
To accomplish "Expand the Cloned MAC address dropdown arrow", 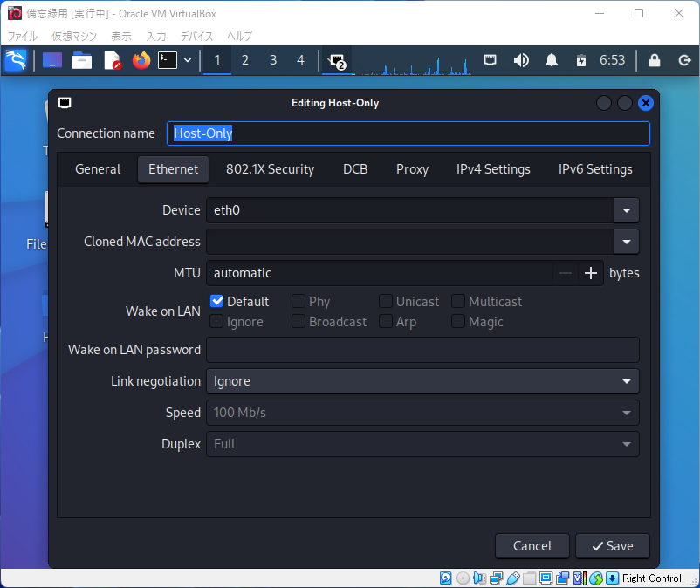I will coord(627,242).
